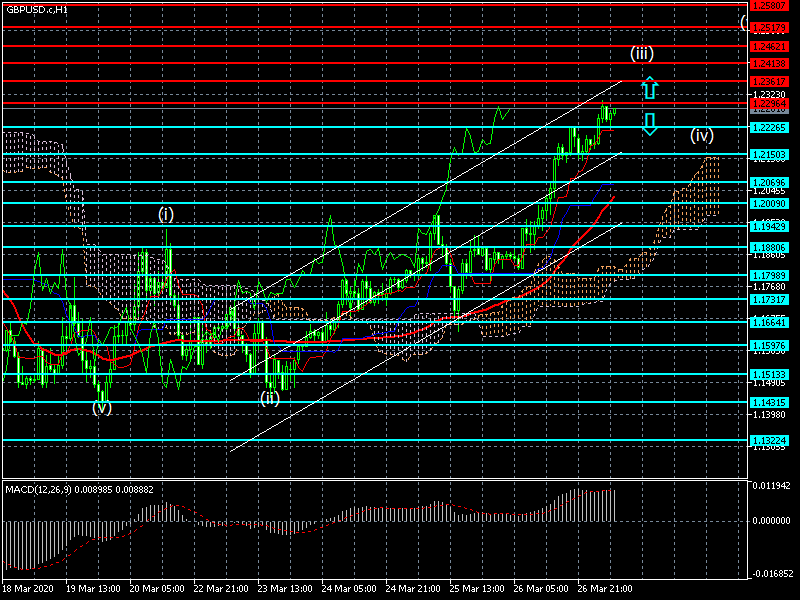
Task: Click the 22 Mar 21:00 time label
Action: (221, 589)
